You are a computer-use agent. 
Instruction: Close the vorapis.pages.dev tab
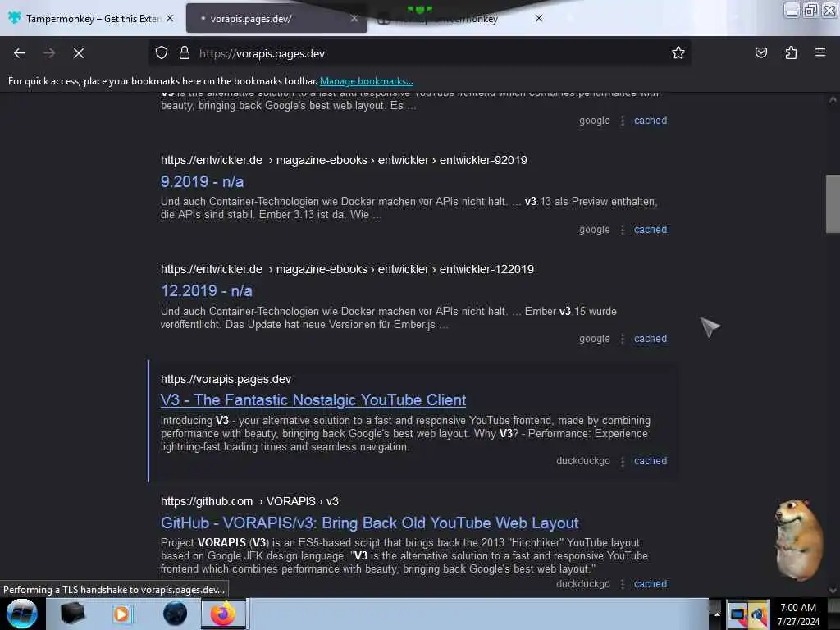(x=354, y=18)
